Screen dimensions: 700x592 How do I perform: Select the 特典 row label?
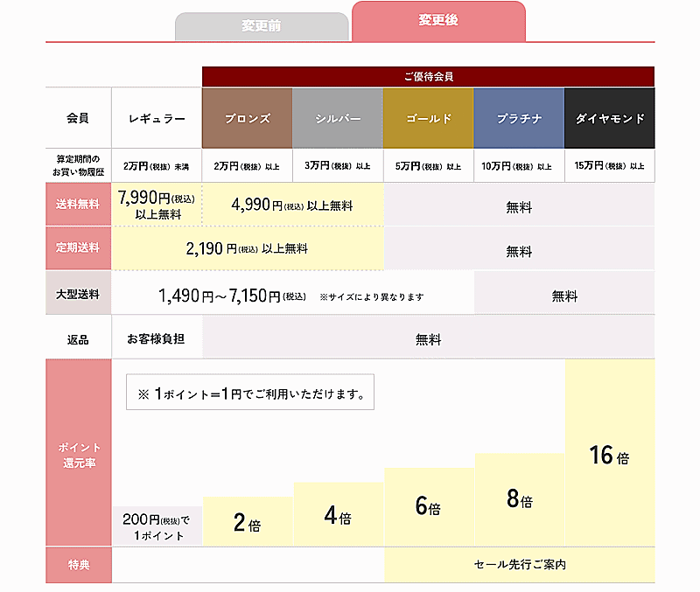78,565
